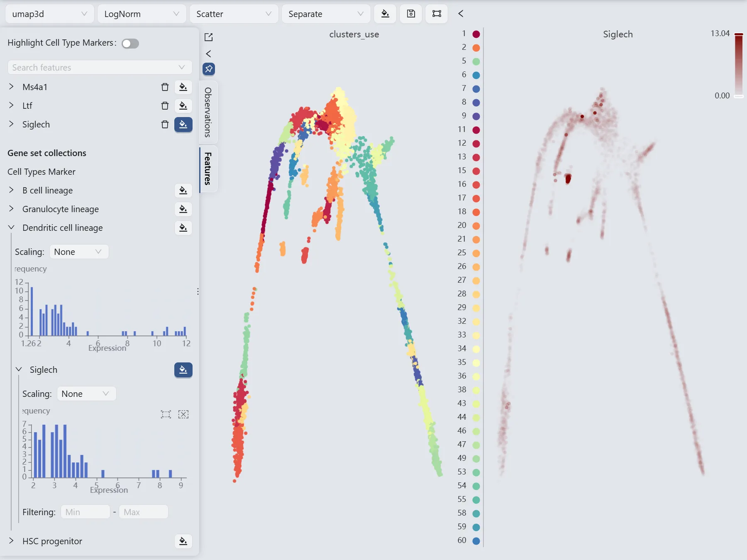Image resolution: width=747 pixels, height=560 pixels.
Task: Click the Search features input box
Action: pyautogui.click(x=93, y=68)
